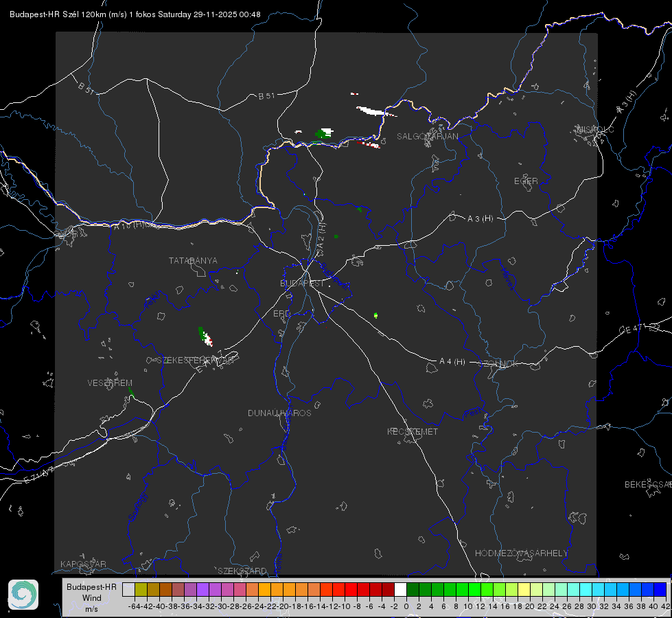Select the VESZPREM city label

(110, 383)
